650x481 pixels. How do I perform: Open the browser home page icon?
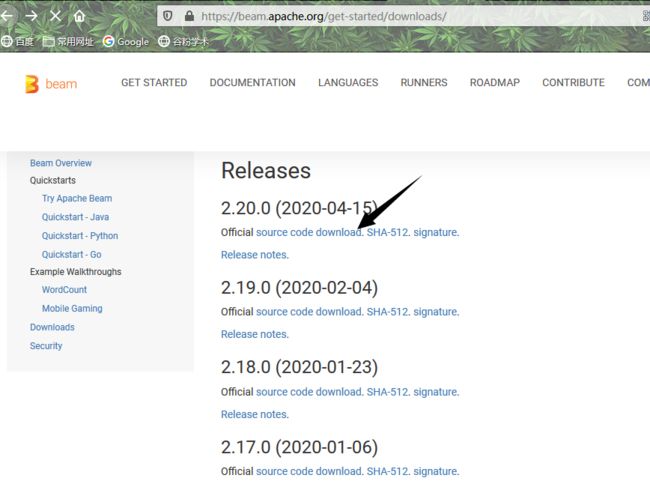tap(79, 16)
